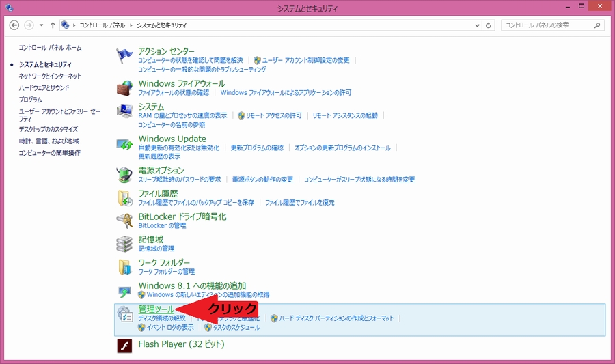Go up one level with the Up arrow
Viewport: 615px width, 364px height.
53,25
